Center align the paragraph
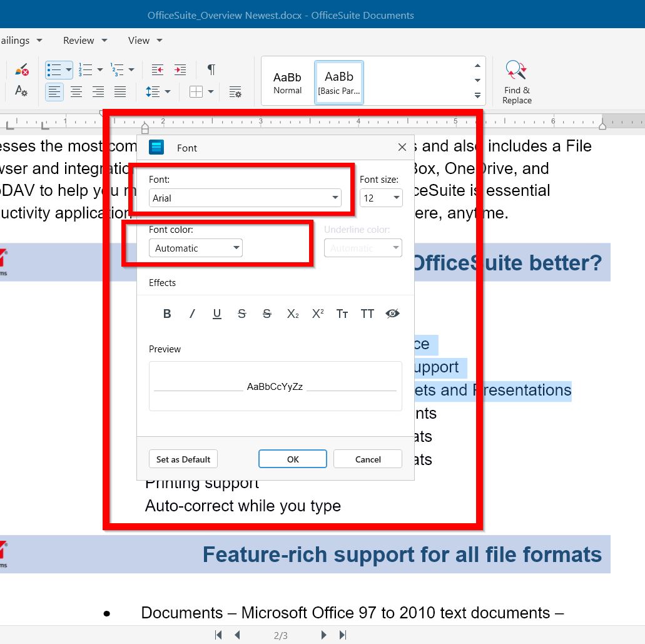 76,91
